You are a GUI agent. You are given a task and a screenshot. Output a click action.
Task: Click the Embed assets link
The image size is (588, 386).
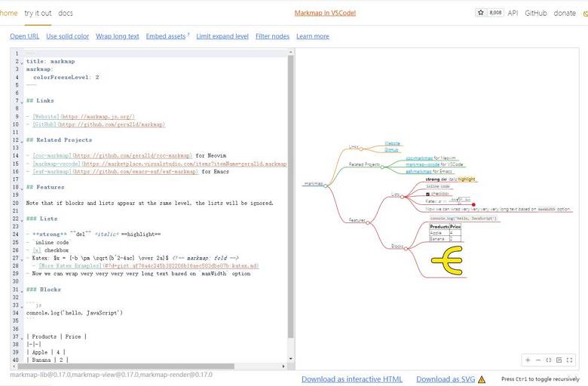point(166,36)
